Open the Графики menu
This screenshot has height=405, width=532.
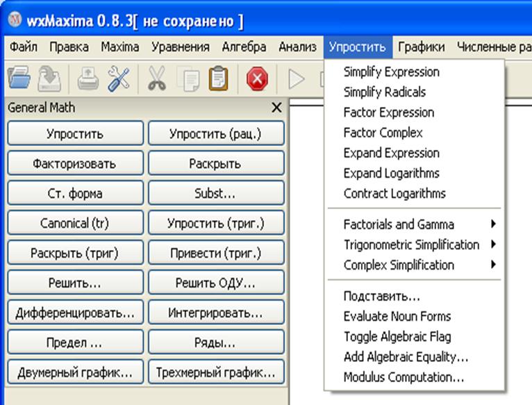pyautogui.click(x=422, y=47)
